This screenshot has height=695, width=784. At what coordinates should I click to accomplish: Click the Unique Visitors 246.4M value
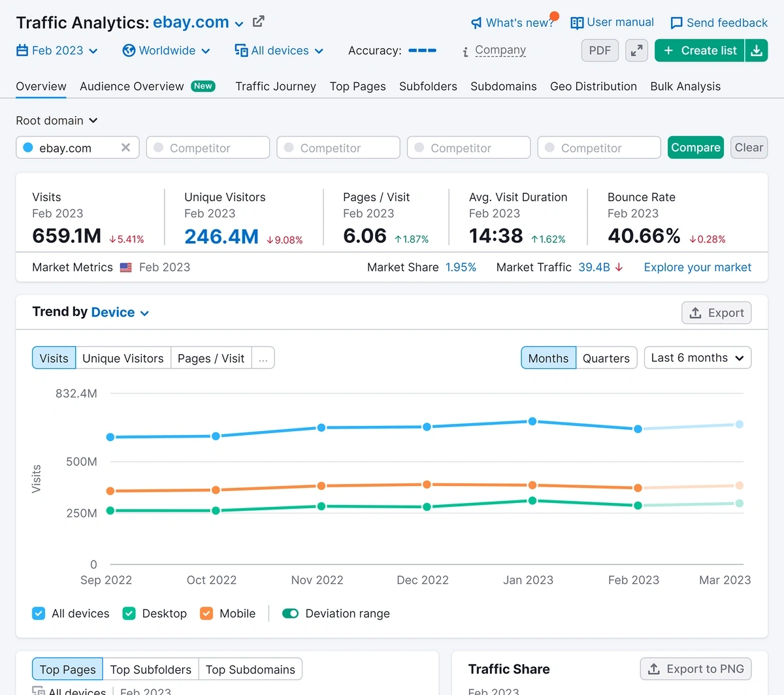[221, 236]
